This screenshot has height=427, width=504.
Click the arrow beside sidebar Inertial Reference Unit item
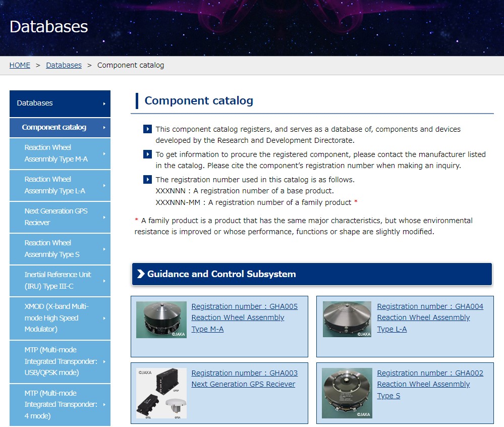104,281
